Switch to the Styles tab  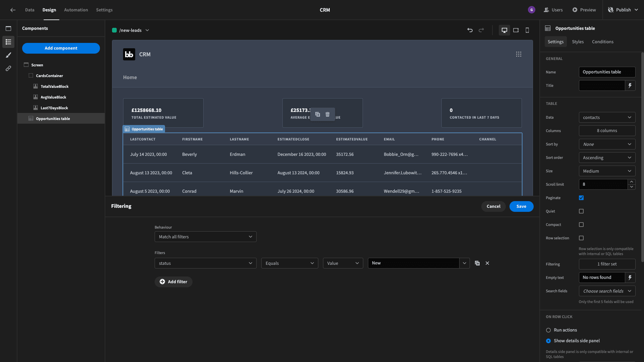pos(578,42)
